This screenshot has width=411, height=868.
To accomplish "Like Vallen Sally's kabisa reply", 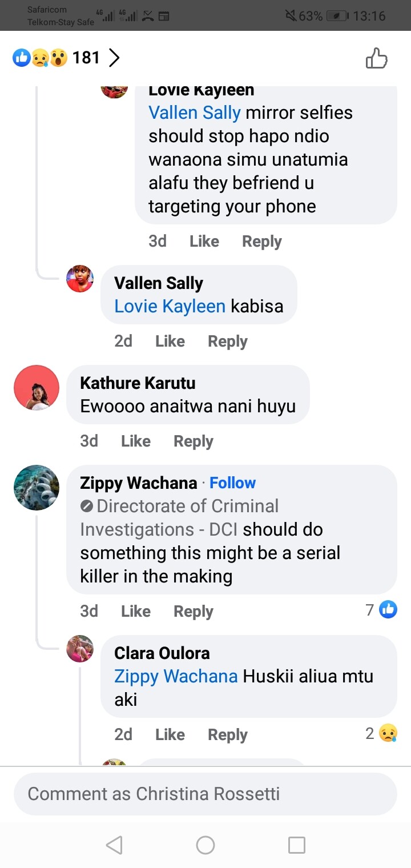I will [170, 341].
